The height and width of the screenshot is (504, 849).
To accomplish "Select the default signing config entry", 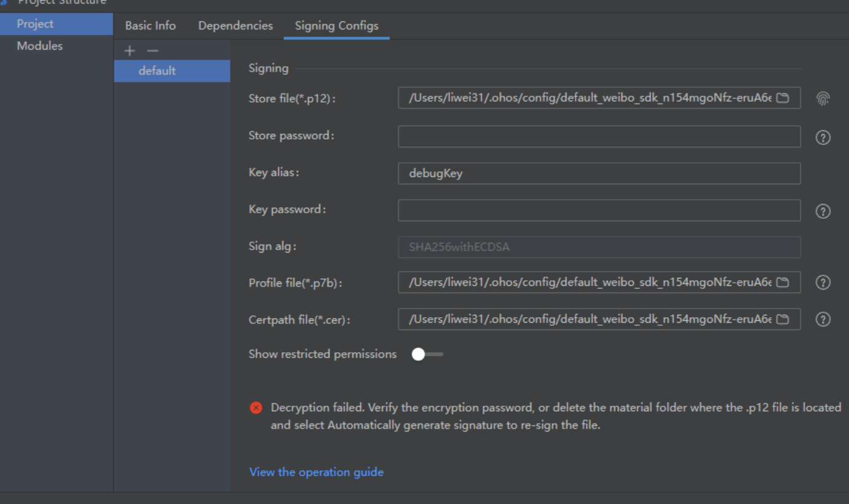I will click(x=157, y=71).
